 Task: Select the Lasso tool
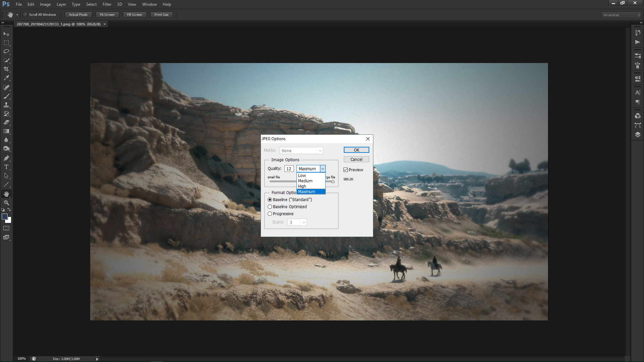point(6,52)
